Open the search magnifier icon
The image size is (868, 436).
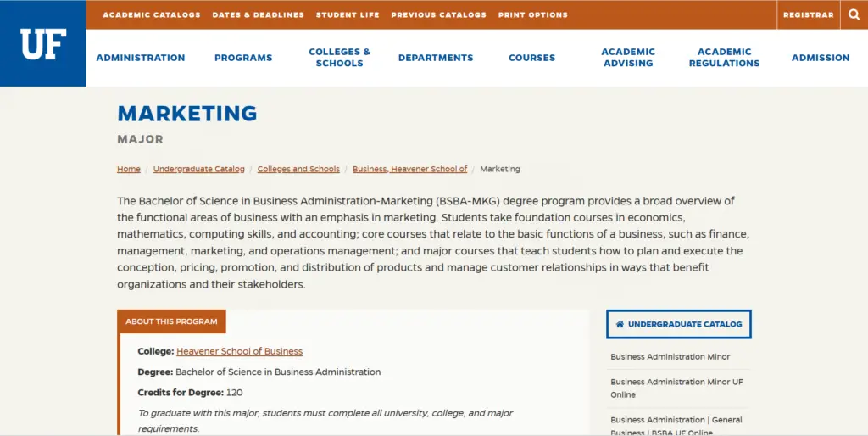854,15
